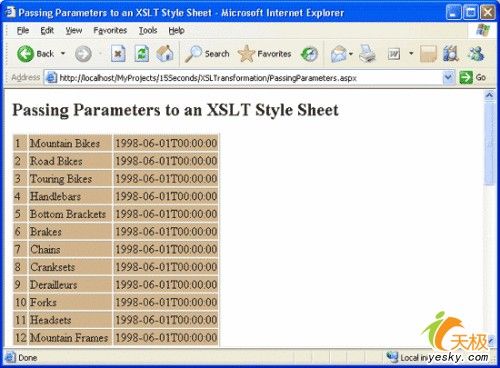
Task: Select the 'Headsets' table cell
Action: point(70,320)
